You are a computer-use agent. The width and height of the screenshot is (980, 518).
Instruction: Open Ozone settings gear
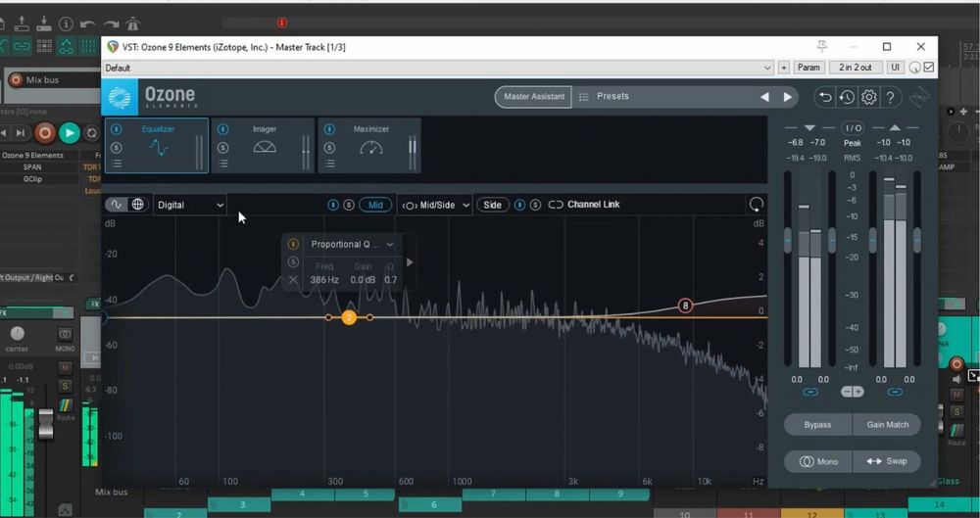868,97
